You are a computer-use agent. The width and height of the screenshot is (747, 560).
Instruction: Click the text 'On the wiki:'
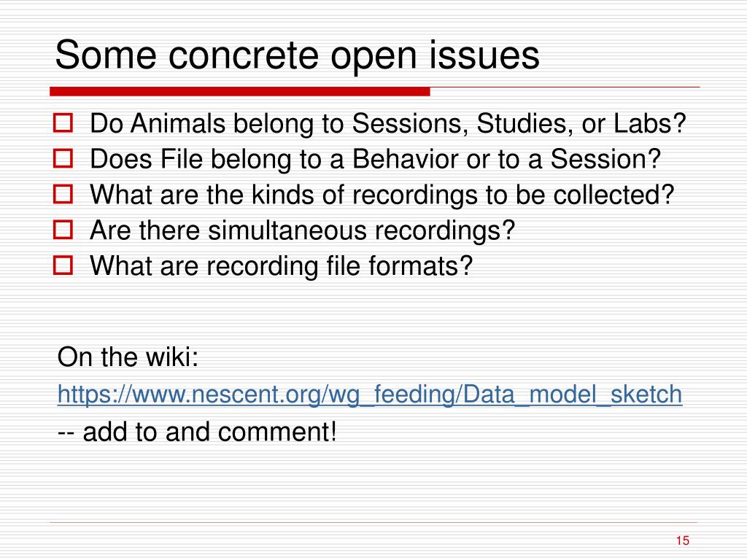pyautogui.click(x=128, y=357)
